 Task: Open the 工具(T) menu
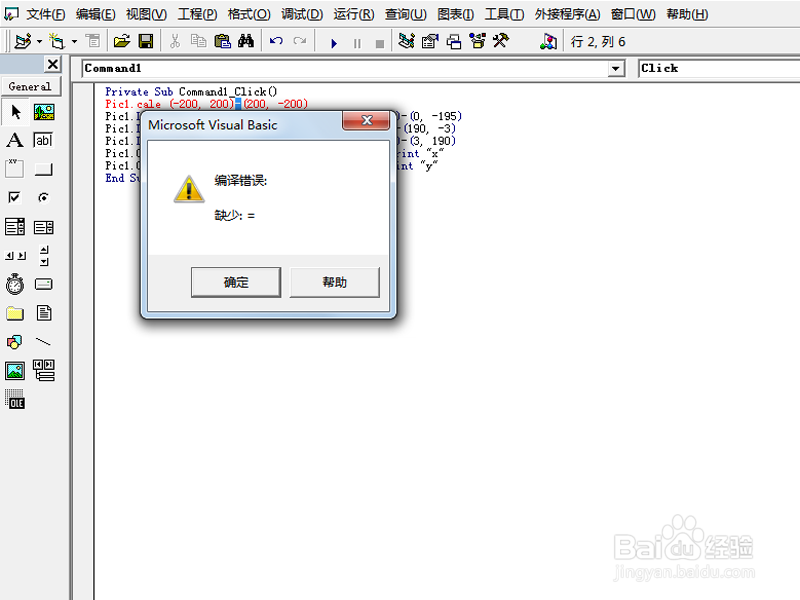pos(504,14)
